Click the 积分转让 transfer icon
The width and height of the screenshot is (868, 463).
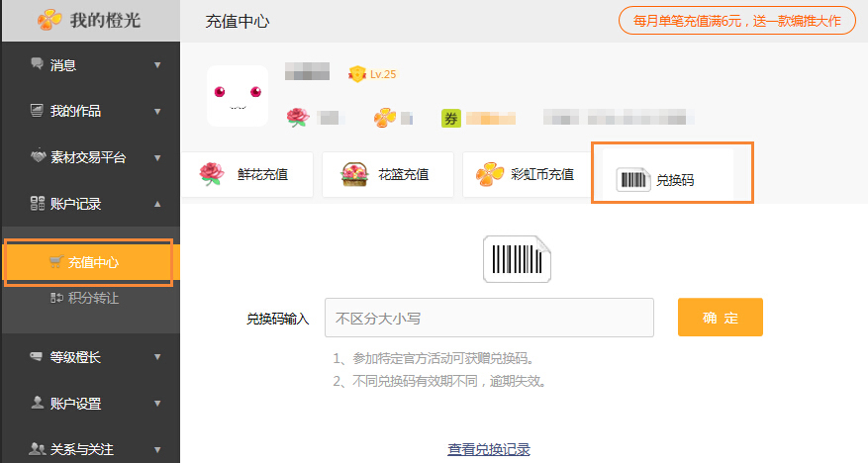tap(56, 298)
